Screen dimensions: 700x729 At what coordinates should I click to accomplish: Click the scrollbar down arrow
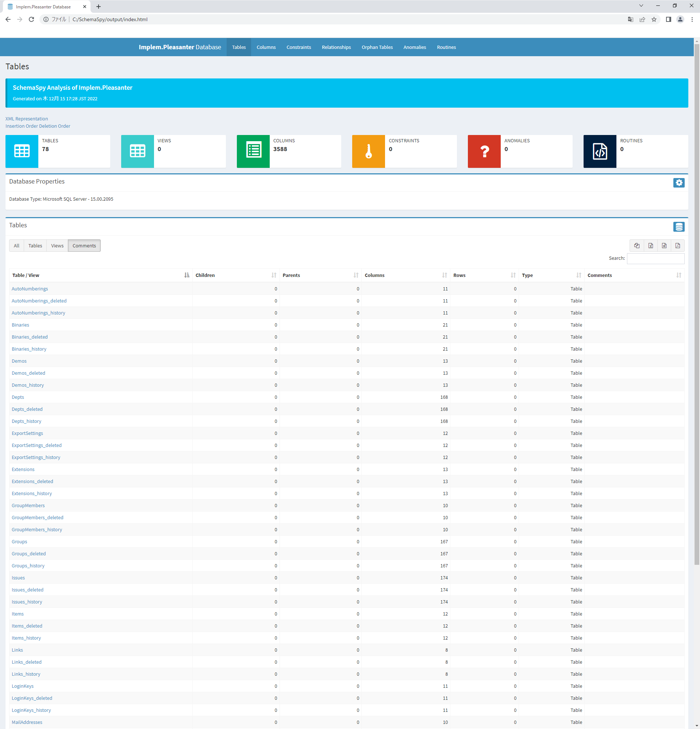pyautogui.click(x=697, y=726)
